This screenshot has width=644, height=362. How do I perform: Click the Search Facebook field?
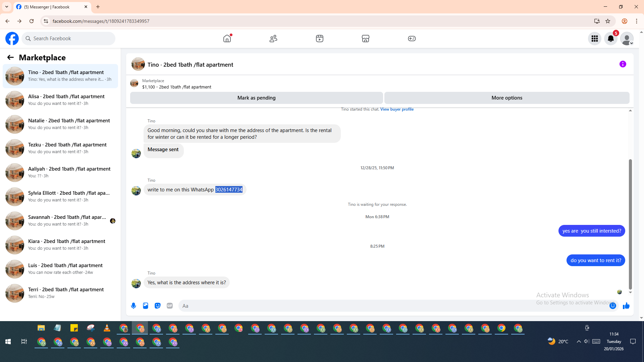68,39
